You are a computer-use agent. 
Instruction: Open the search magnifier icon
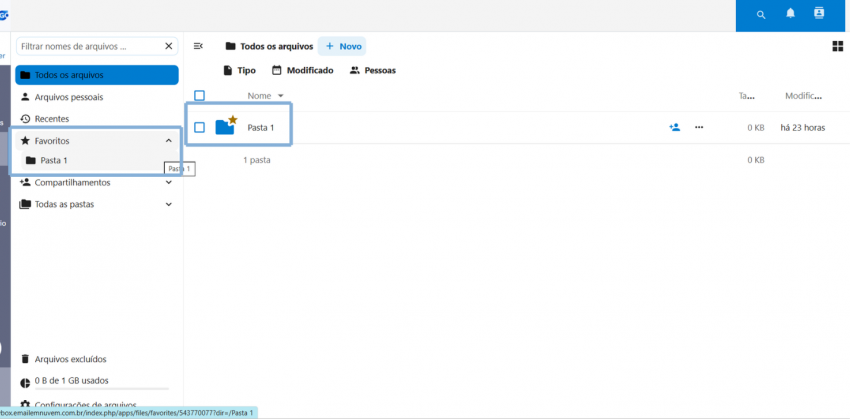pos(761,15)
